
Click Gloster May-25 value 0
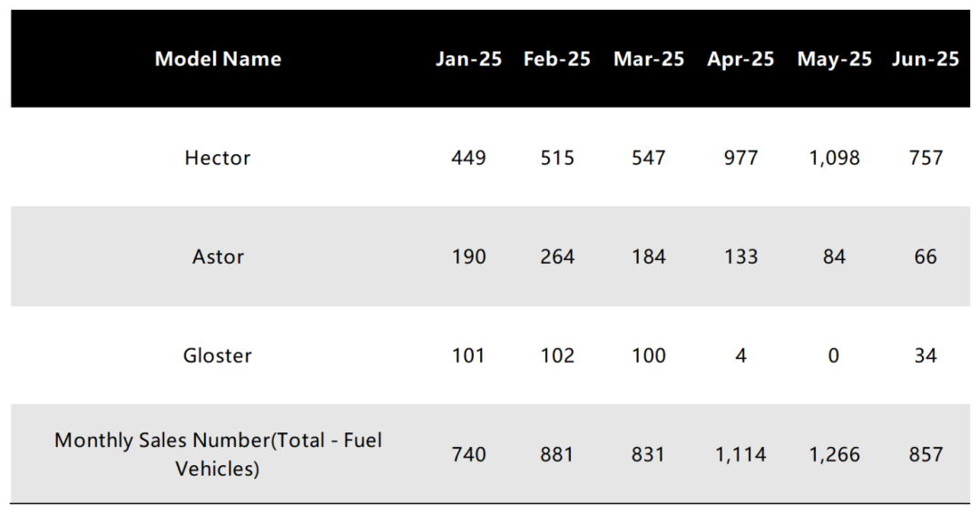click(x=834, y=355)
